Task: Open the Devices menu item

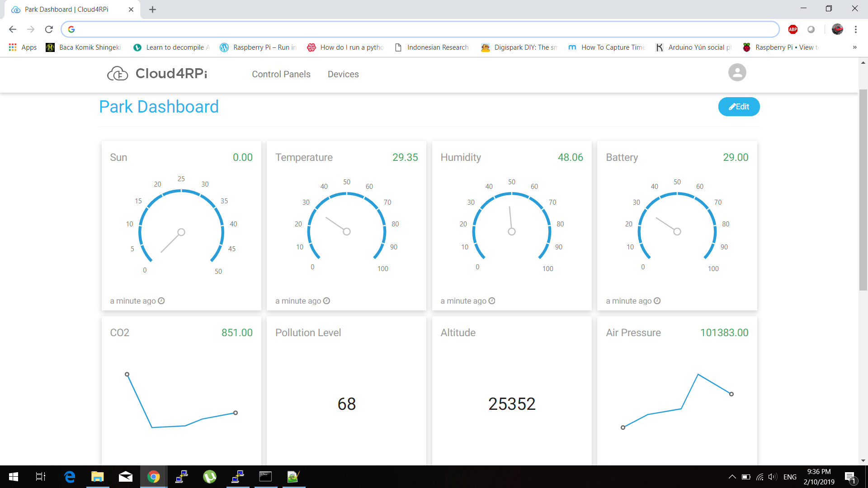Action: tap(343, 74)
